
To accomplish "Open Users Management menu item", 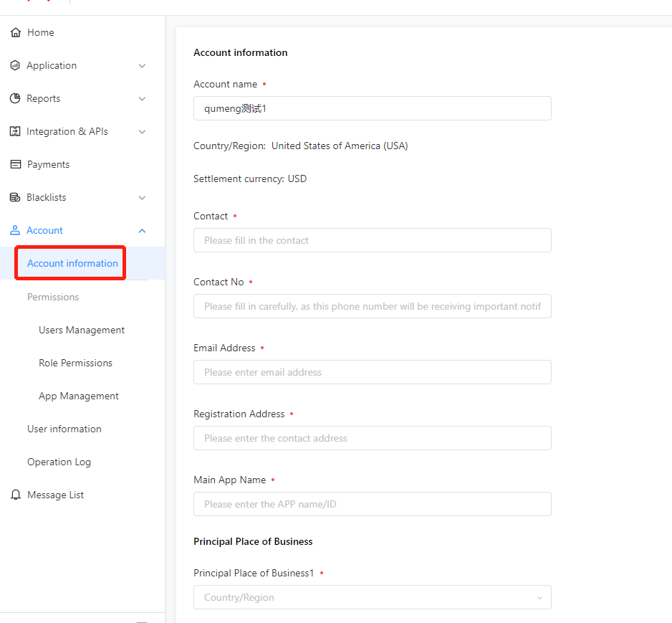I will click(x=82, y=330).
